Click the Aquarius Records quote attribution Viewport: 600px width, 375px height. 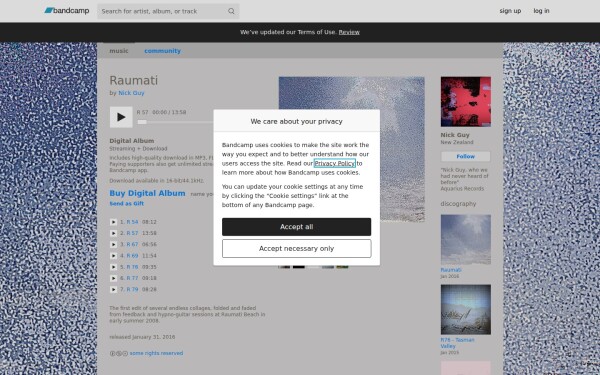tap(462, 189)
